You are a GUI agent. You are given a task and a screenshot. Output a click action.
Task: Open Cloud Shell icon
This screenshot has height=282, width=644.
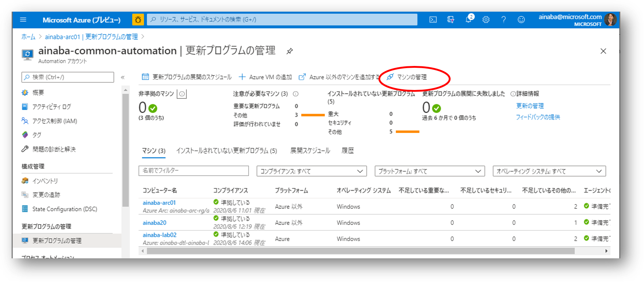433,20
